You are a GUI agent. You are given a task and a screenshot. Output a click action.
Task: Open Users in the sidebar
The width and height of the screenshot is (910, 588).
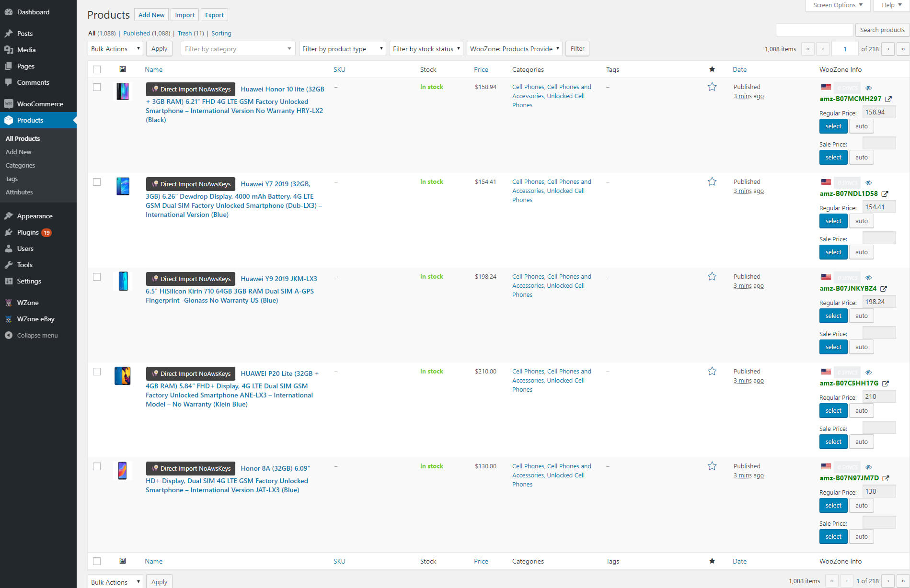click(25, 249)
